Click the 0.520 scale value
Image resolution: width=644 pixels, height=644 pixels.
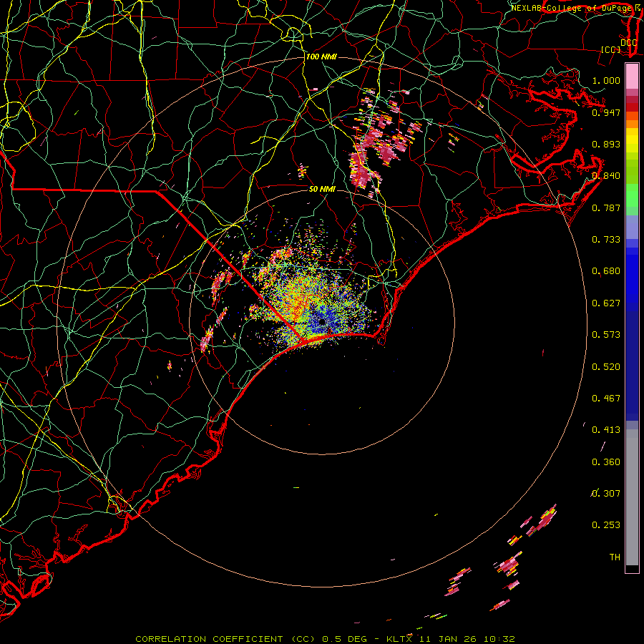pos(606,367)
